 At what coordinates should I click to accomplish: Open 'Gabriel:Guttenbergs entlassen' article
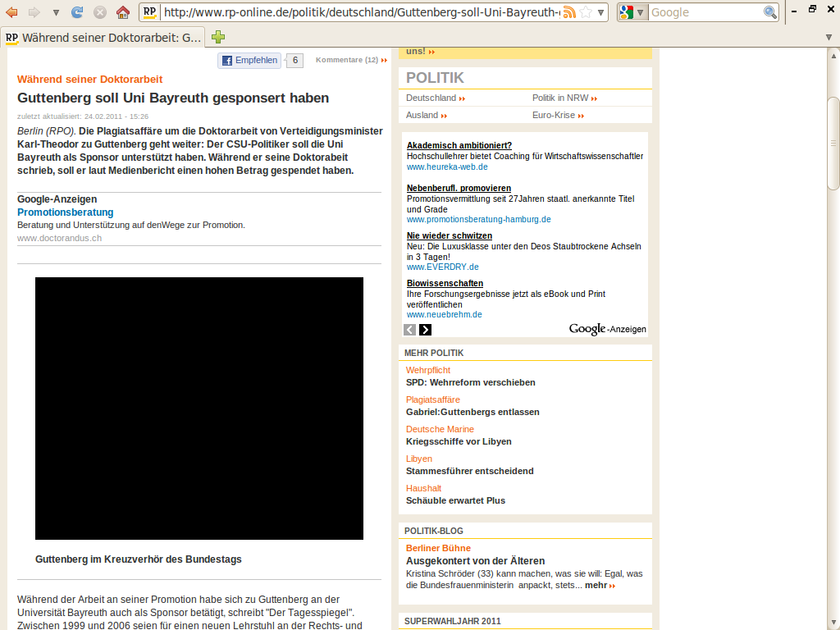(472, 412)
